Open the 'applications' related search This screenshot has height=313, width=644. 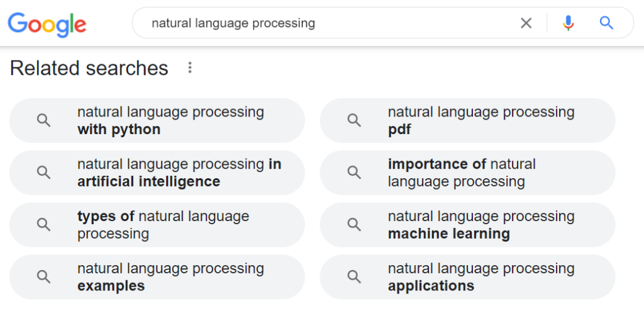[480, 276]
